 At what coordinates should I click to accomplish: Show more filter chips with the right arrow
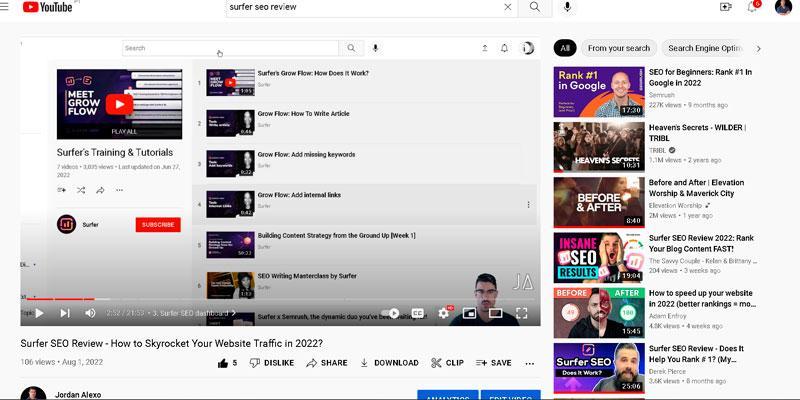pyautogui.click(x=758, y=48)
